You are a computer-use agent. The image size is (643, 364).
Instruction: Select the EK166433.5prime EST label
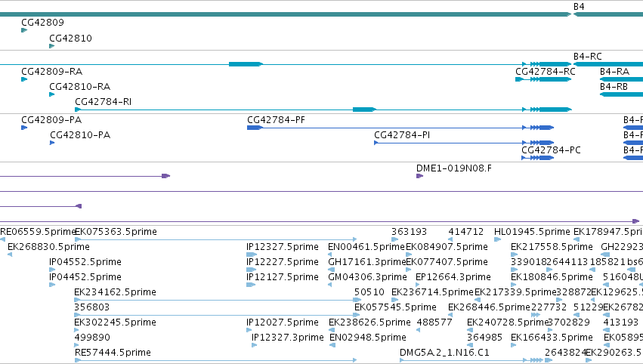(x=552, y=338)
